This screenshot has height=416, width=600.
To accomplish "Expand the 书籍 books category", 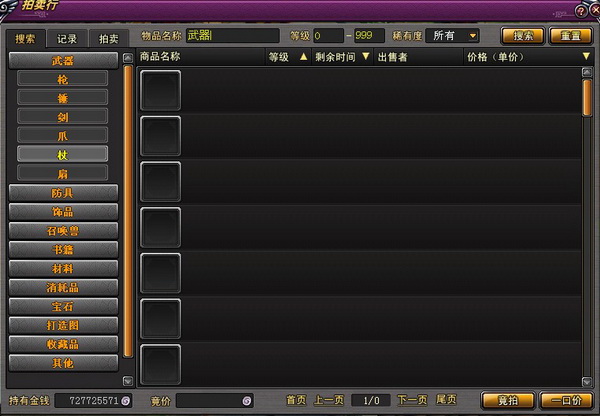I will [x=63, y=250].
